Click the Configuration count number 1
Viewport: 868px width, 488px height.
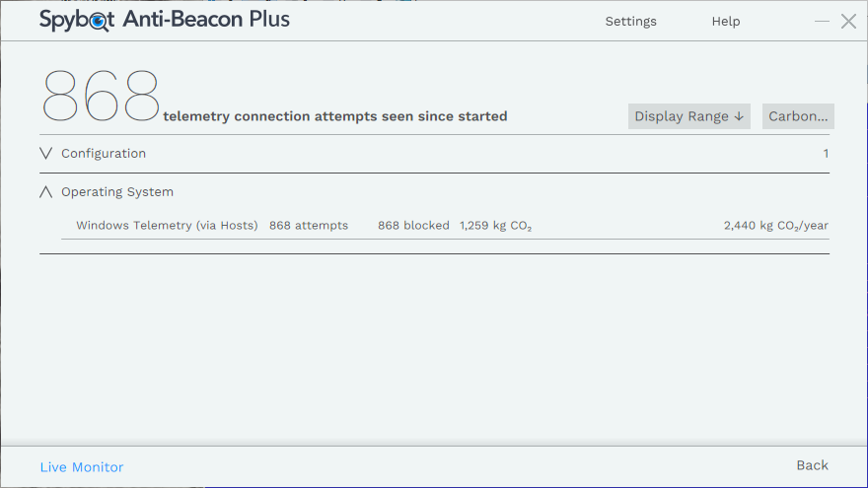pos(826,154)
